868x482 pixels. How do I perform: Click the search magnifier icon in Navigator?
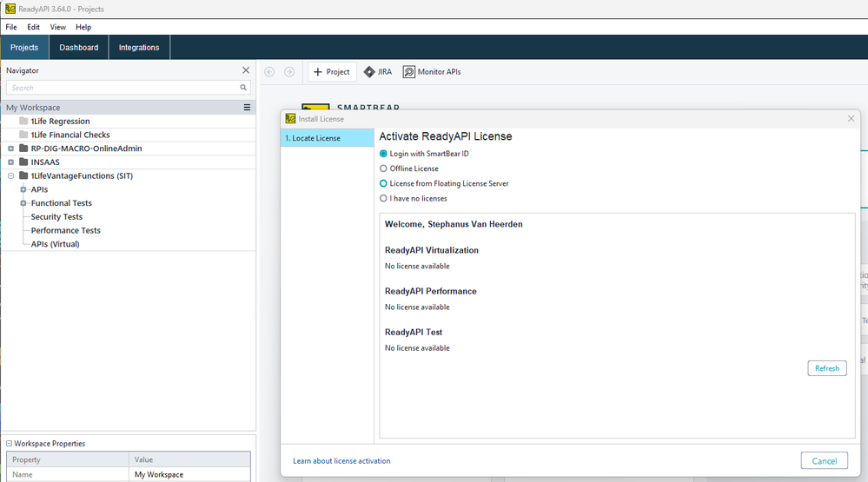(243, 88)
